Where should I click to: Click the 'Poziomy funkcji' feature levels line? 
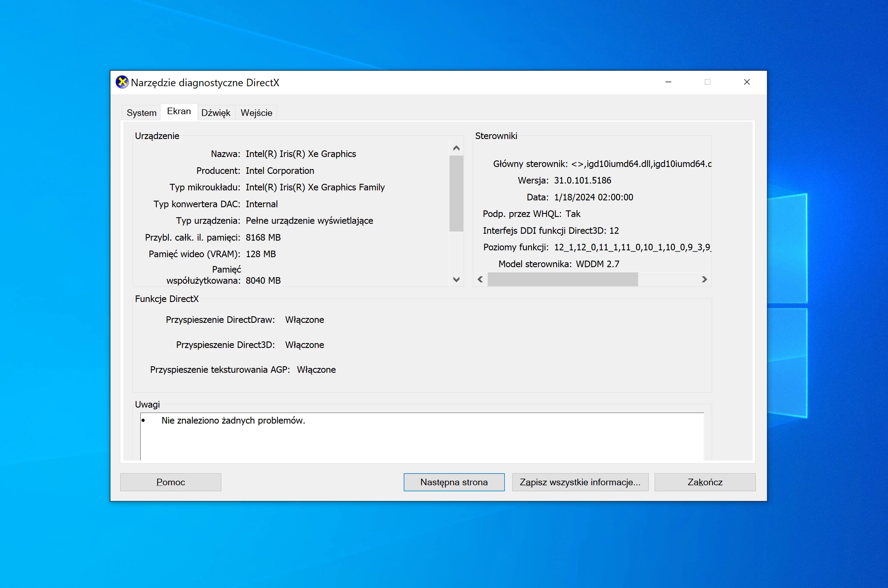point(597,247)
